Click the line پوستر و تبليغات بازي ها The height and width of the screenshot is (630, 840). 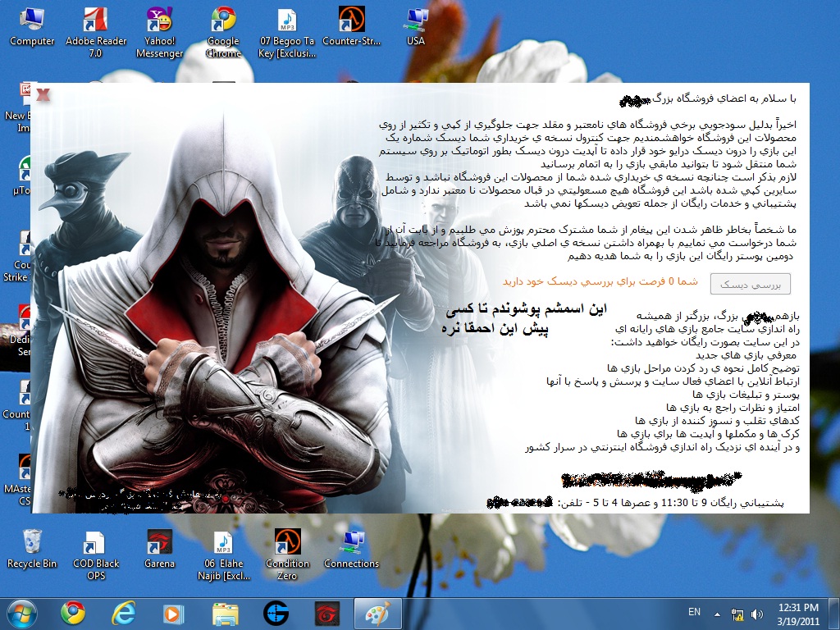746,395
